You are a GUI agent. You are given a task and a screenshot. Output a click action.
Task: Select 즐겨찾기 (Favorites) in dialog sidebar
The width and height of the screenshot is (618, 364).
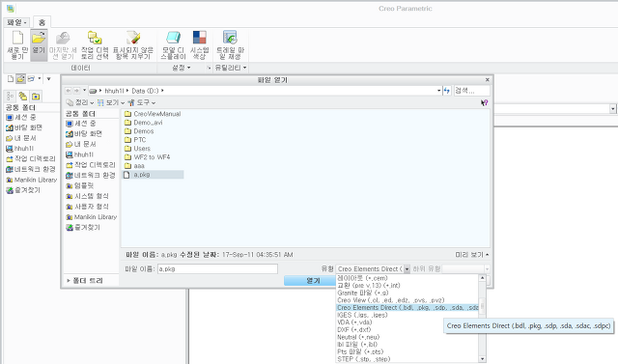83,227
